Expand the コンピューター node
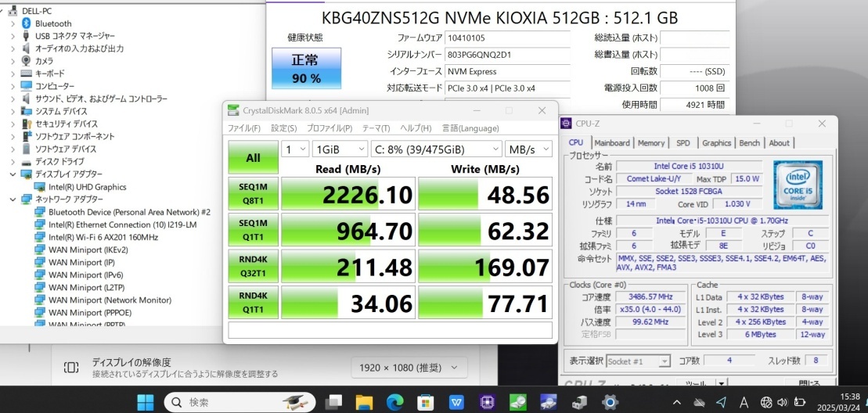The width and height of the screenshot is (868, 413). [x=13, y=86]
